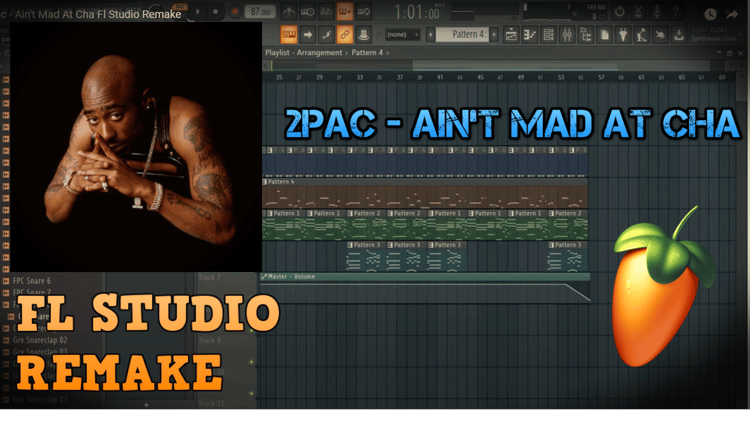Toggle the highlighted overdub recording button

pyautogui.click(x=344, y=11)
